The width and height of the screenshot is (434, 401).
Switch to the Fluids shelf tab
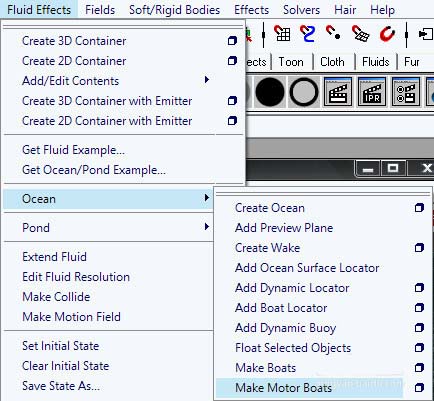click(x=376, y=62)
